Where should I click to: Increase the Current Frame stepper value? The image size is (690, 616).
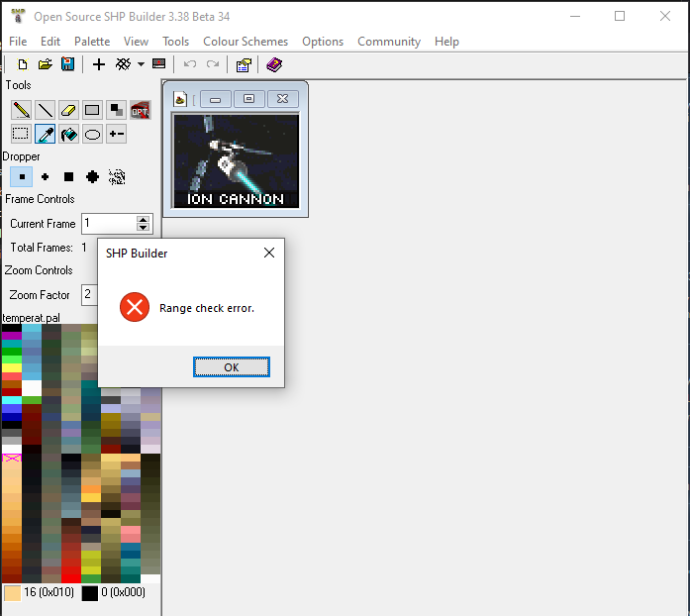[144, 219]
